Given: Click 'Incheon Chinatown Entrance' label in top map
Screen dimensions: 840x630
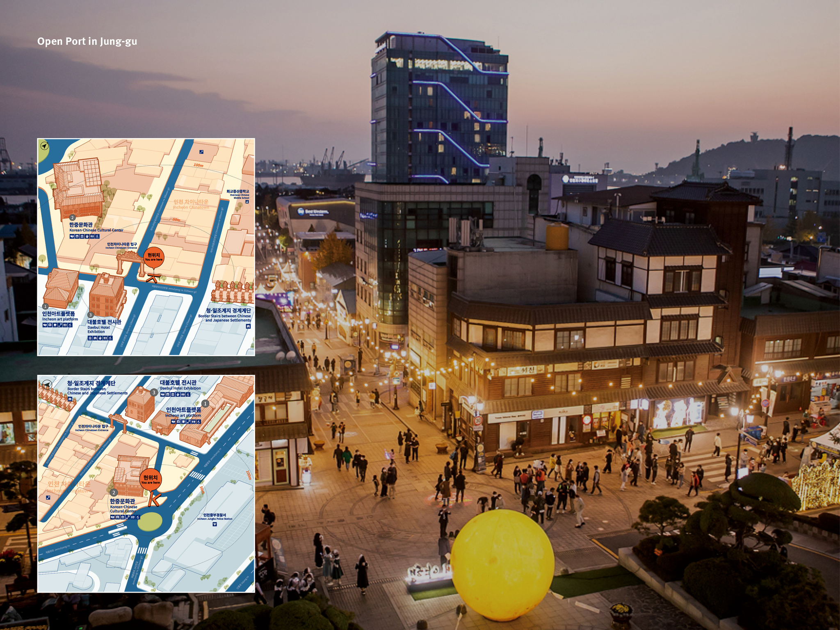Looking at the screenshot, I should coord(121,248).
